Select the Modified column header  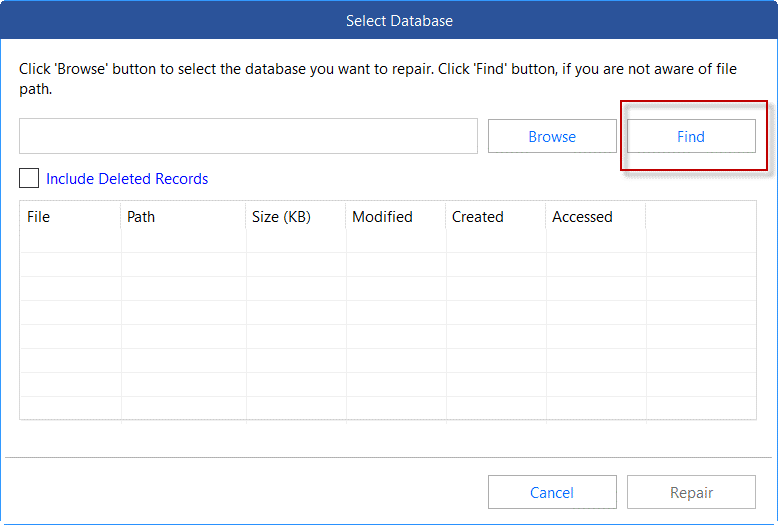pyautogui.click(x=396, y=217)
